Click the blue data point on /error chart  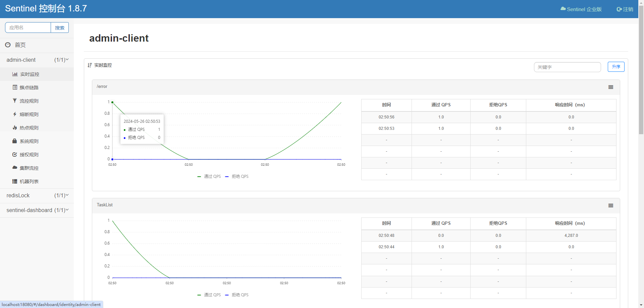(x=112, y=159)
